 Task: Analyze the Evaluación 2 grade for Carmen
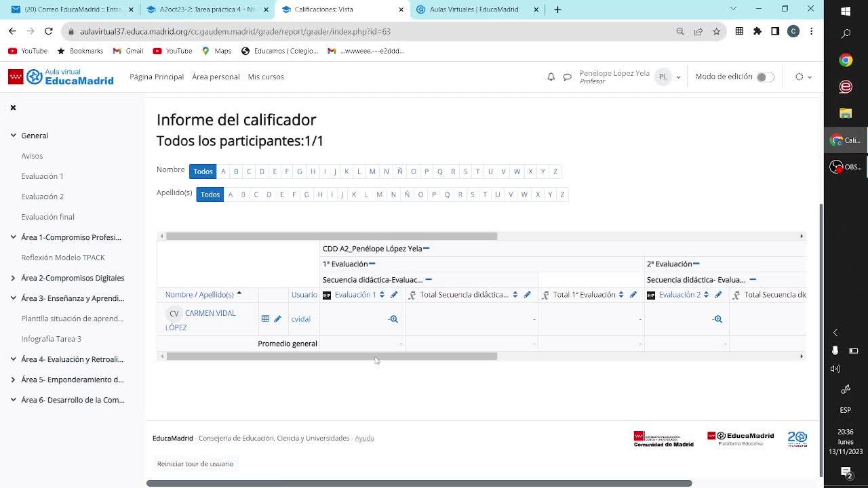pos(717,319)
